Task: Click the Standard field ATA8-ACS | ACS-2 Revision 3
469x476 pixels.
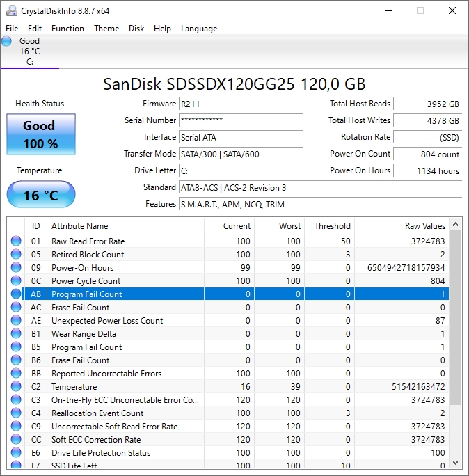Action: click(x=321, y=187)
